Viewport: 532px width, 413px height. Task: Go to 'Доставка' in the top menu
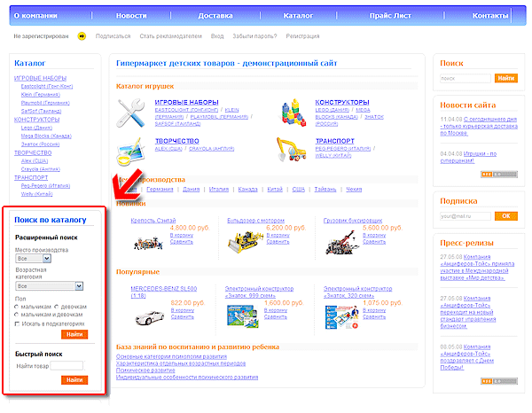tap(215, 16)
